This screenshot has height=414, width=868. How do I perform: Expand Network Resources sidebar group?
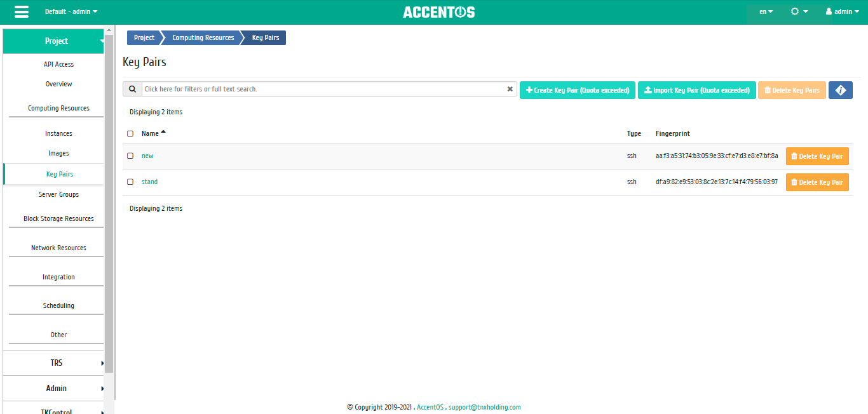(x=58, y=248)
